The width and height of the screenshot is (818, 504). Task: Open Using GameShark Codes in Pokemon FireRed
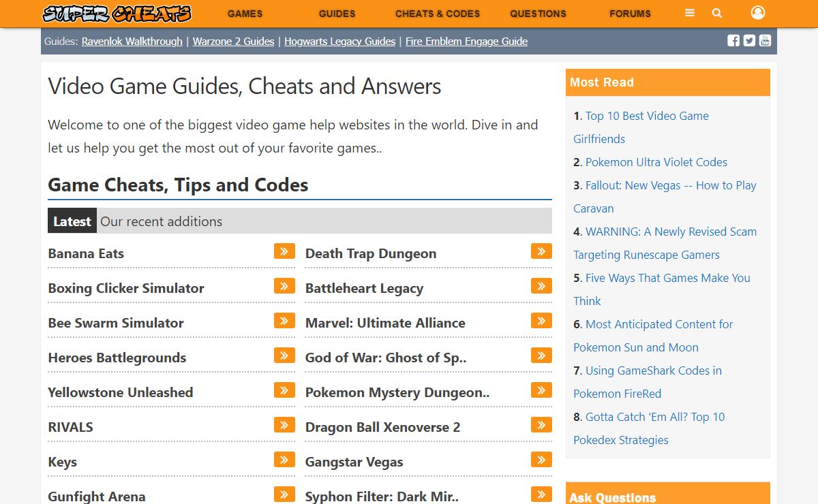tap(648, 382)
